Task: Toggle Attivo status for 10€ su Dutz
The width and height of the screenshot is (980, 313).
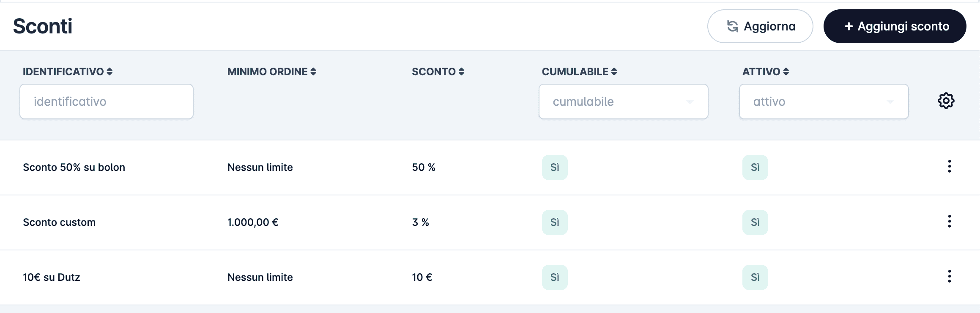Action: (x=756, y=277)
